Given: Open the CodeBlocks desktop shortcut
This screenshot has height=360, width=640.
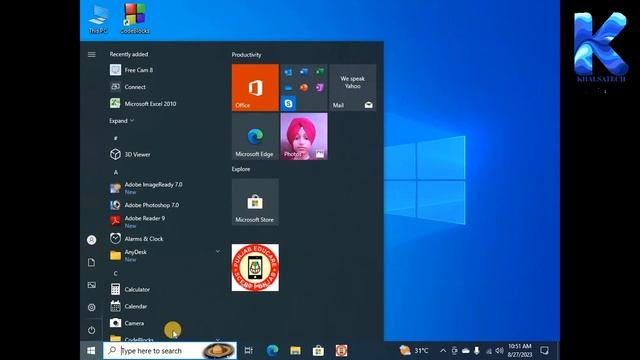Looking at the screenshot, I should click(x=135, y=19).
